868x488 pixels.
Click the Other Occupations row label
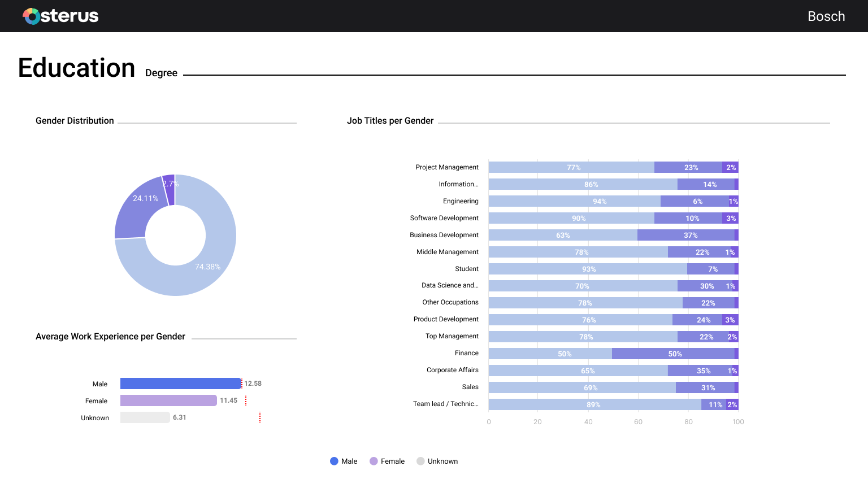click(450, 302)
